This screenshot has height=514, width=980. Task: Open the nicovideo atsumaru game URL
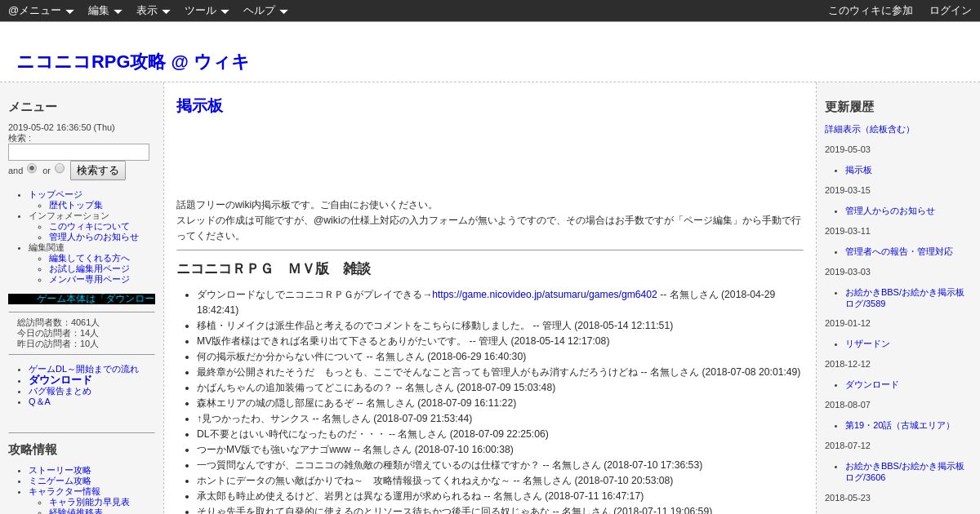pyautogui.click(x=545, y=295)
